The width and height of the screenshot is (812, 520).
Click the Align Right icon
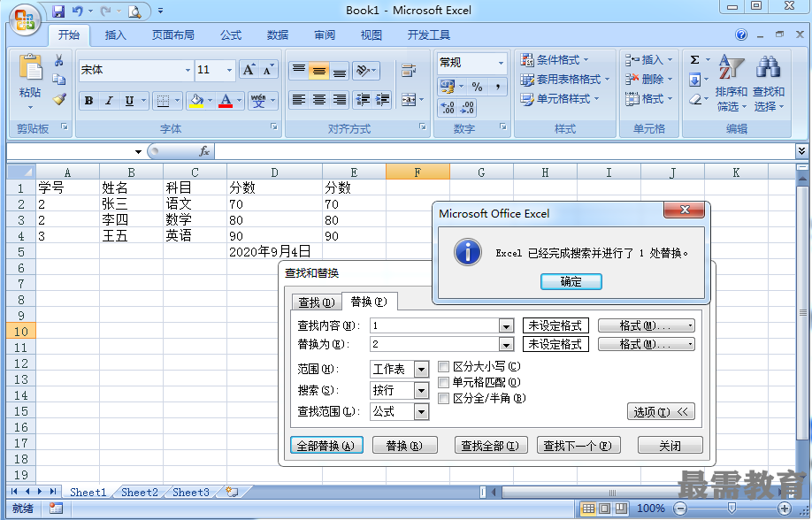coord(339,99)
